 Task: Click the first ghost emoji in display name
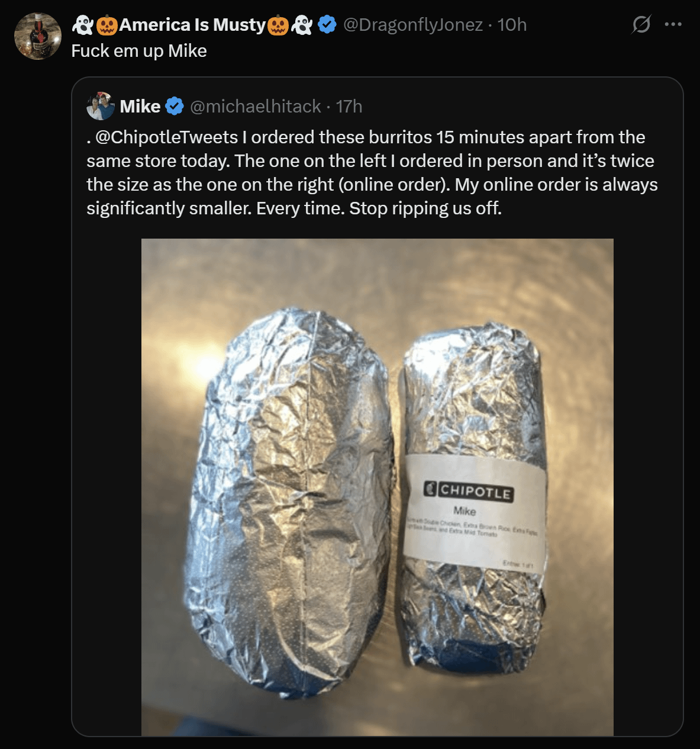click(x=82, y=25)
